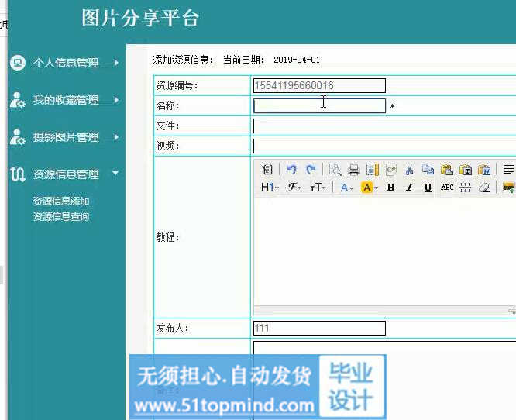Click the print icon in editor

[354, 170]
